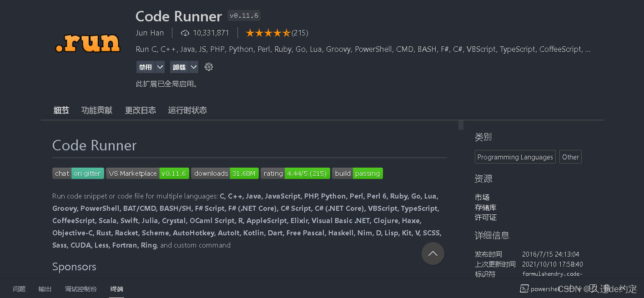
Task: Click the cloud download count icon
Action: click(x=185, y=33)
